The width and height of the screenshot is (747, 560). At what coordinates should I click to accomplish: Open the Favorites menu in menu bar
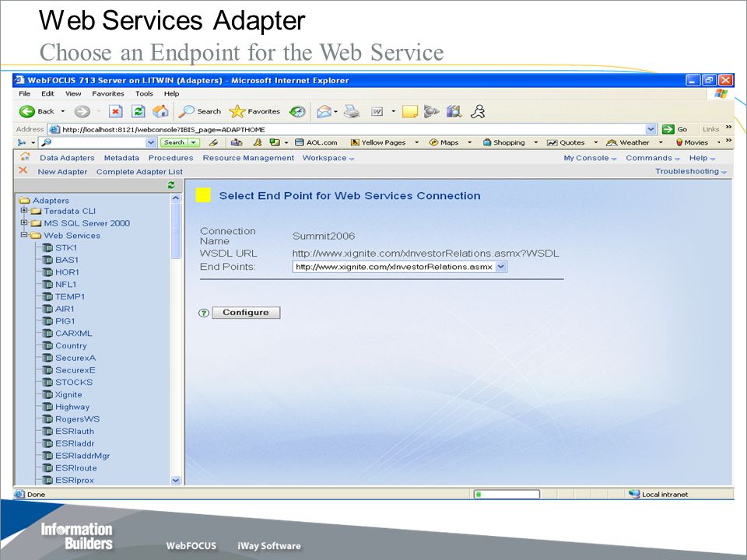108,94
